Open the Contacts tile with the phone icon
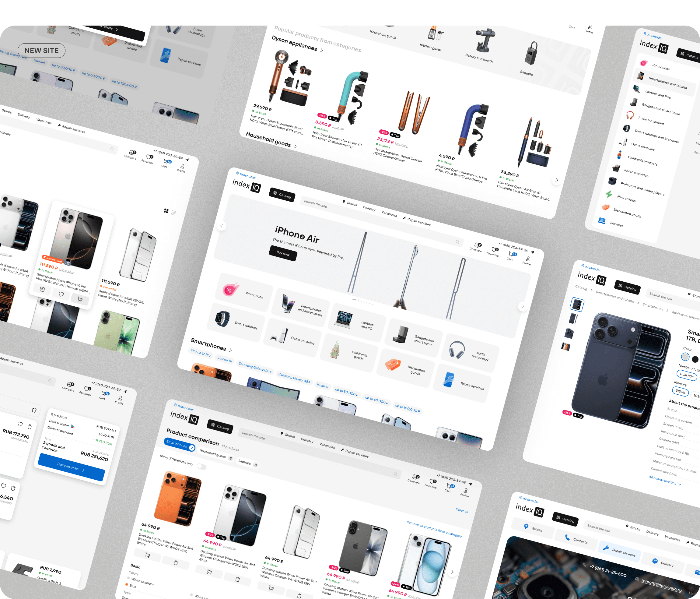The image size is (700, 599). (x=576, y=540)
